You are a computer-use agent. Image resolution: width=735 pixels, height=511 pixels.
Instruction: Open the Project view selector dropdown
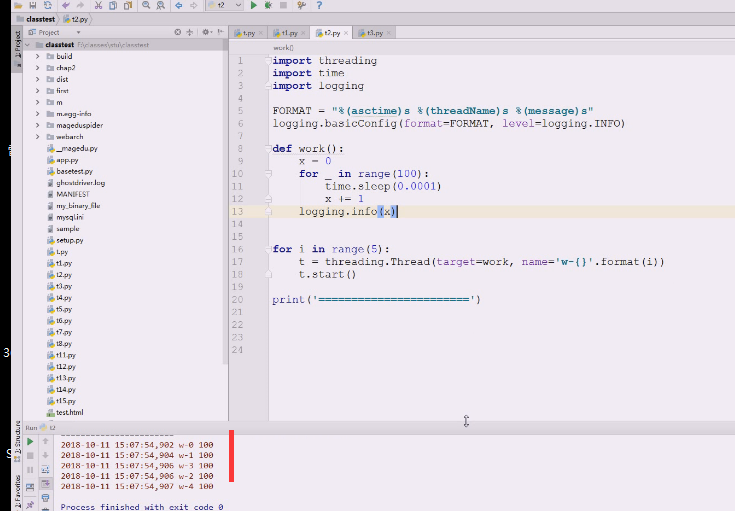(x=78, y=32)
